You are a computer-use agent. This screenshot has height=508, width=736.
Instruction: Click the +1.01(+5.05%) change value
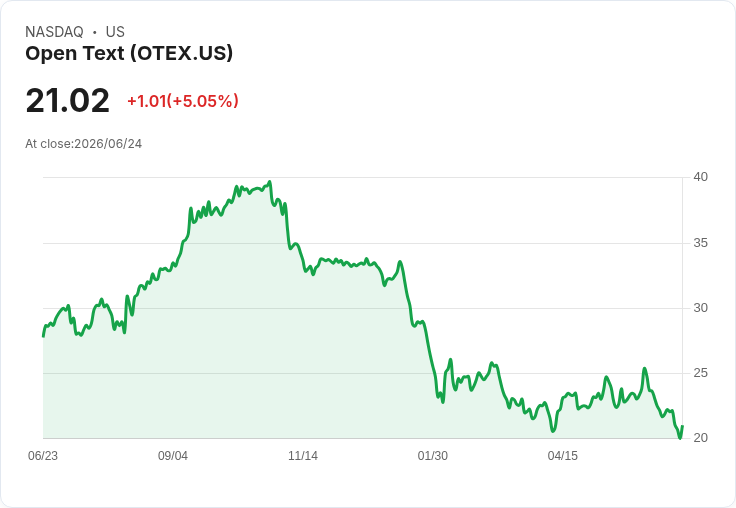coord(183,101)
